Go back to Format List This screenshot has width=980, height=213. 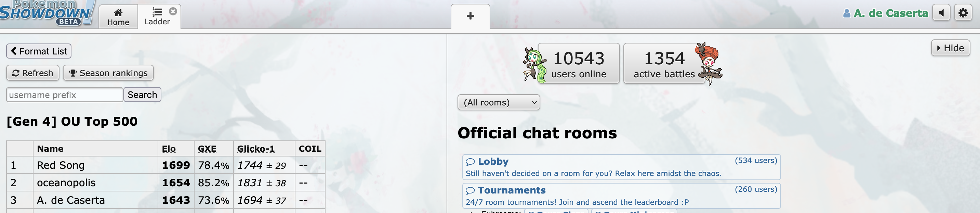[39, 51]
